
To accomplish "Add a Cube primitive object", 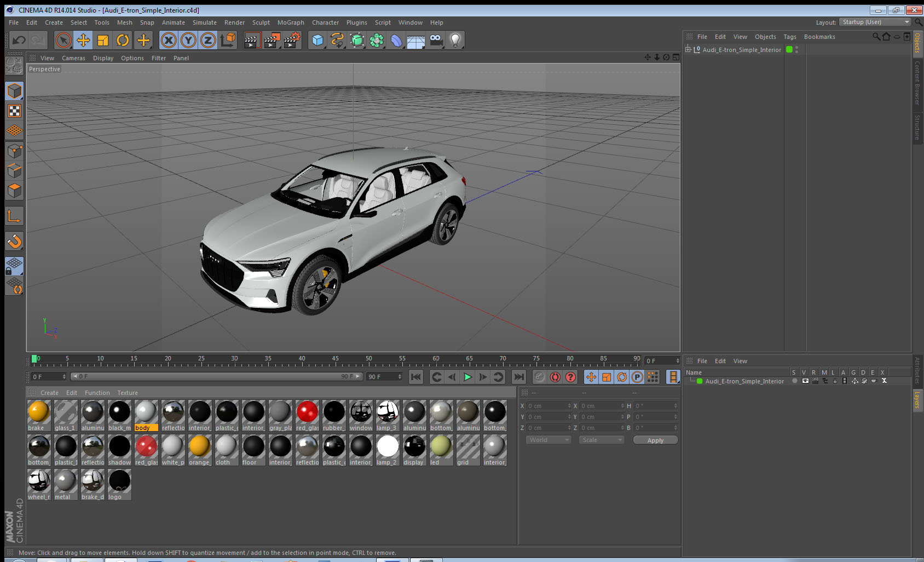I will 317,40.
